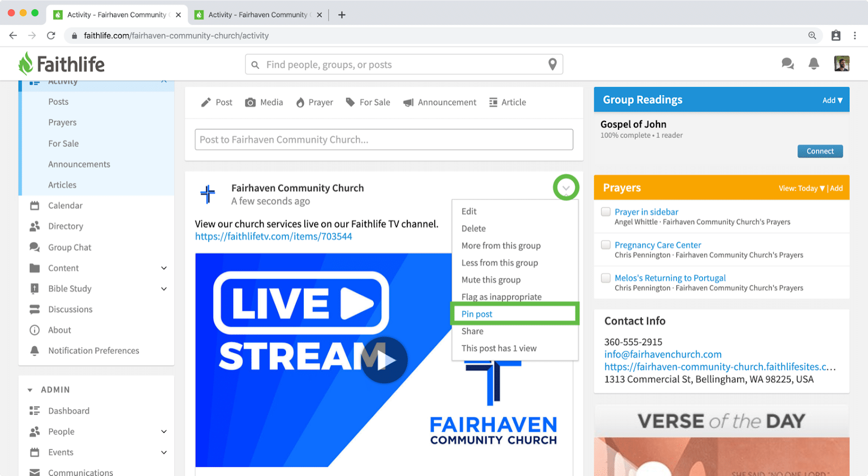Check the Prayer in sidebar checkbox

click(x=606, y=212)
